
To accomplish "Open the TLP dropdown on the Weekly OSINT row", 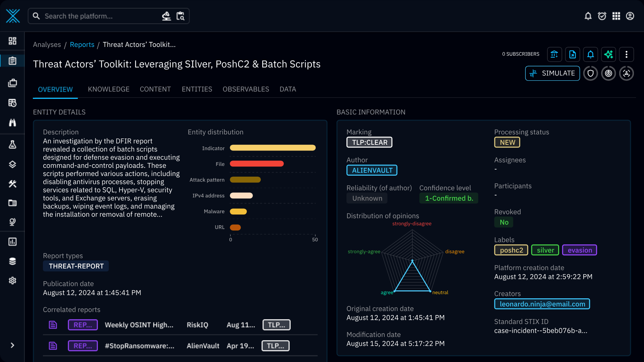I will click(x=276, y=324).
